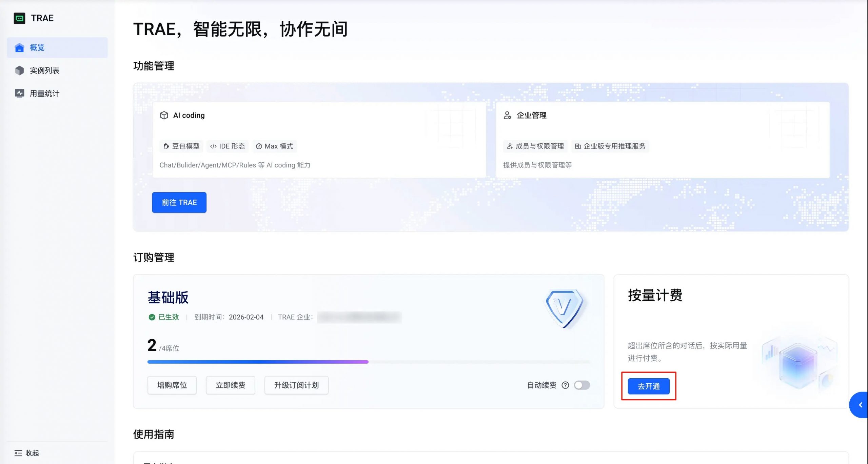The width and height of the screenshot is (868, 464).
Task: Click the 成员与权限管理 person icon
Action: click(x=510, y=146)
